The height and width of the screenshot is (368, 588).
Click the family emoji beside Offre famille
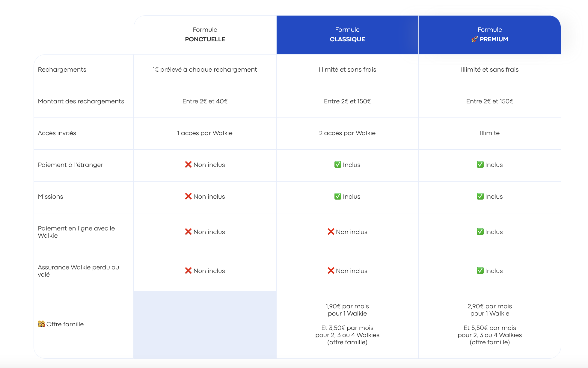coord(41,324)
